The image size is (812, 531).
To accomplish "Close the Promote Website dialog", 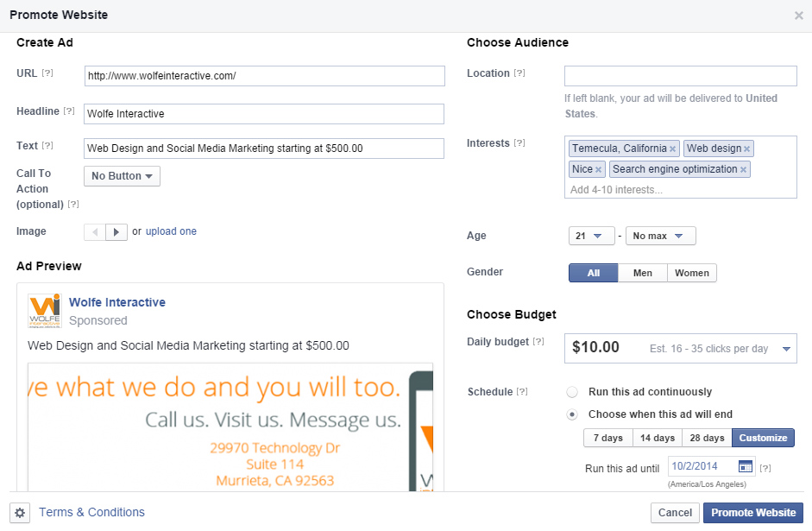I will point(798,16).
